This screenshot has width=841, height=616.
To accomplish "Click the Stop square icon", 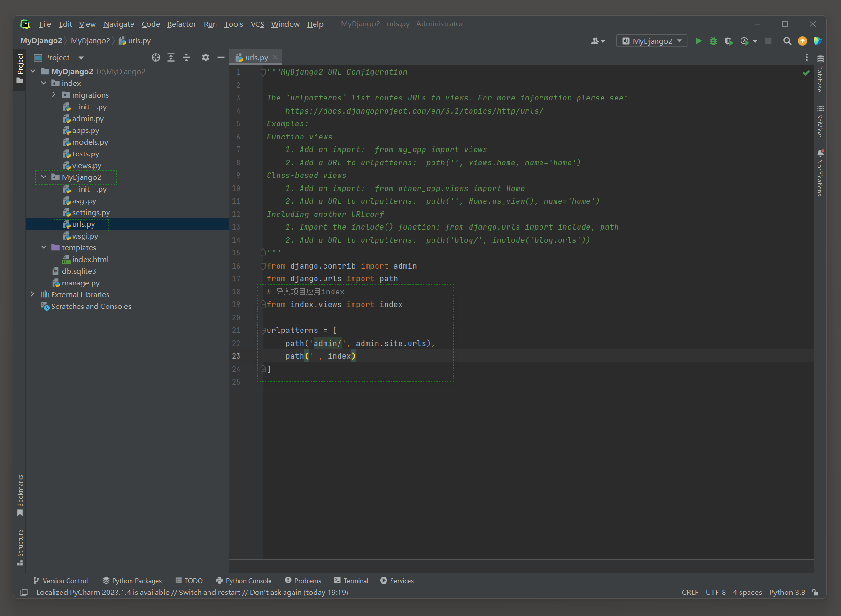I will [768, 41].
